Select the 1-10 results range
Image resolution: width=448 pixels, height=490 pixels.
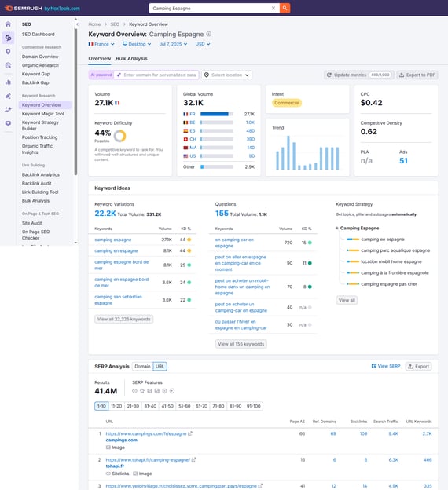tap(101, 406)
